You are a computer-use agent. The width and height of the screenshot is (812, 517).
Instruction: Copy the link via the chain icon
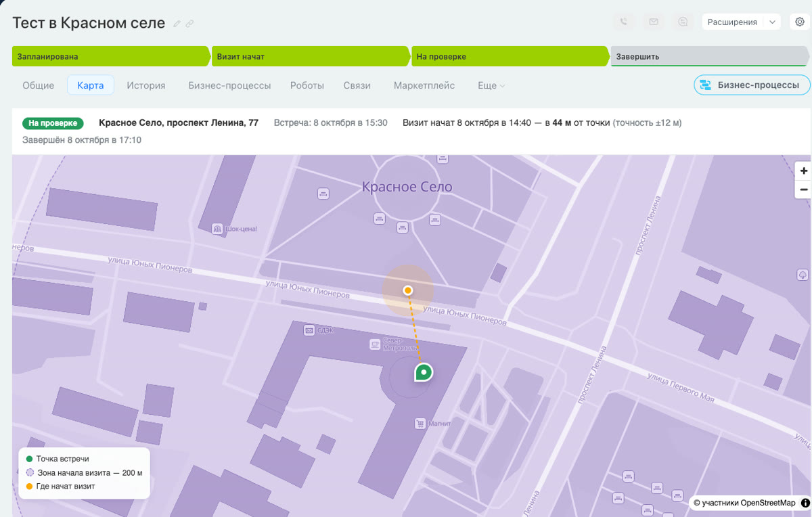coord(190,24)
